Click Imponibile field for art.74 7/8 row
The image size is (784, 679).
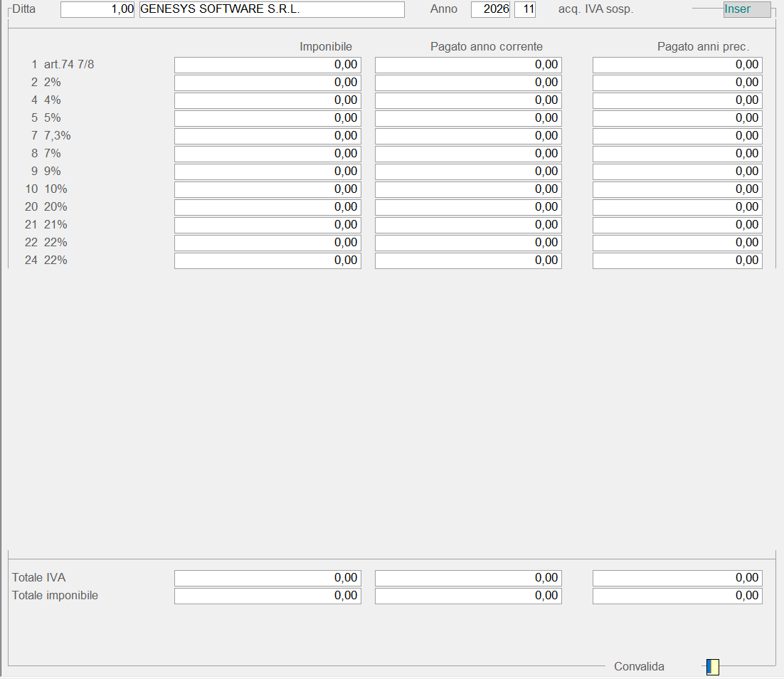[x=267, y=65]
